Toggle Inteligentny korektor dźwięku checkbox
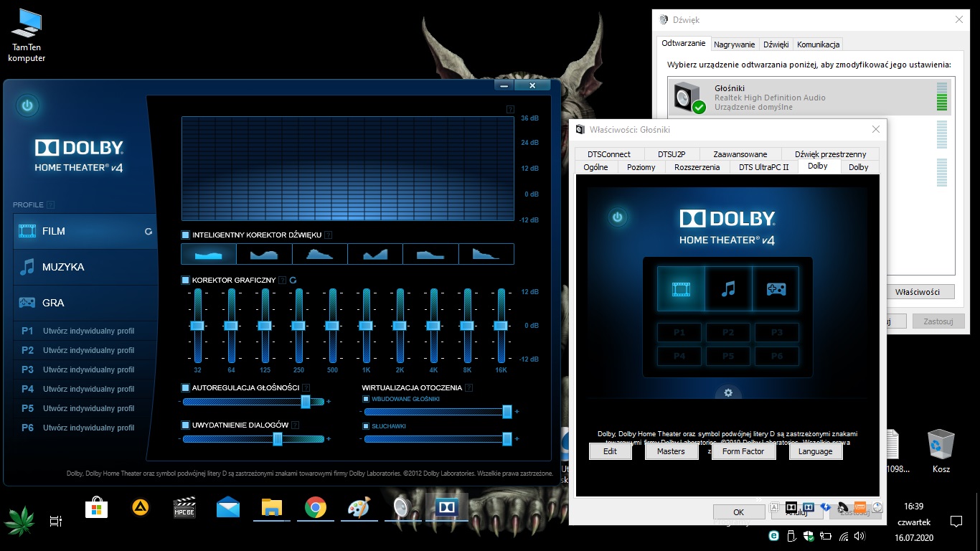This screenshot has width=980, height=551. pyautogui.click(x=185, y=235)
